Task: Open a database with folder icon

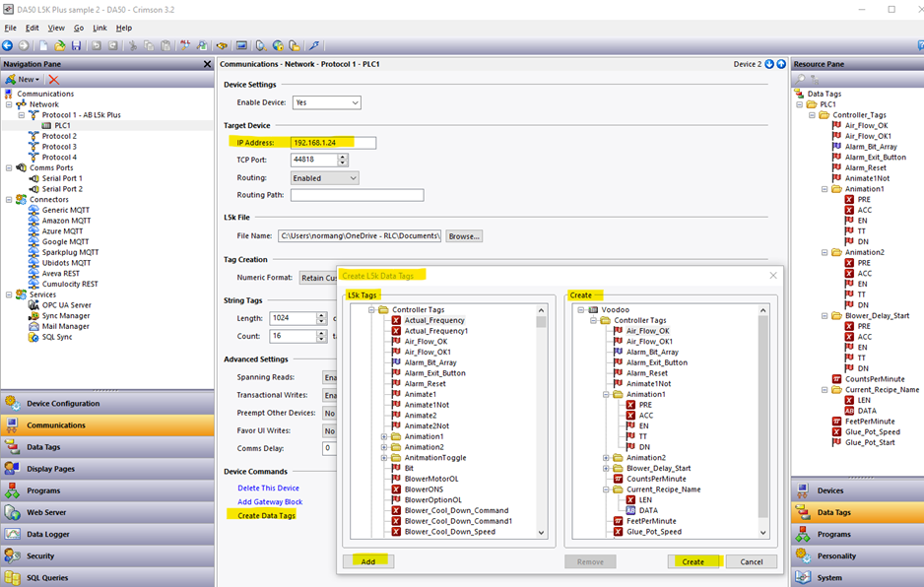Action: (x=59, y=45)
